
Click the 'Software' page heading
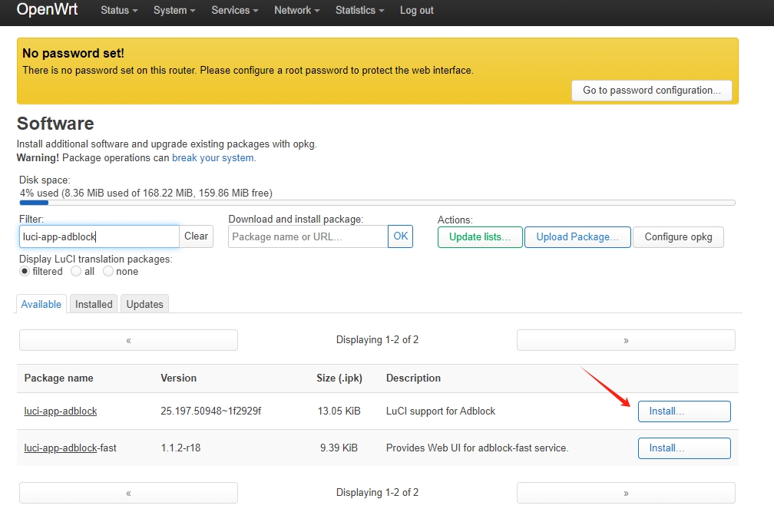point(55,124)
